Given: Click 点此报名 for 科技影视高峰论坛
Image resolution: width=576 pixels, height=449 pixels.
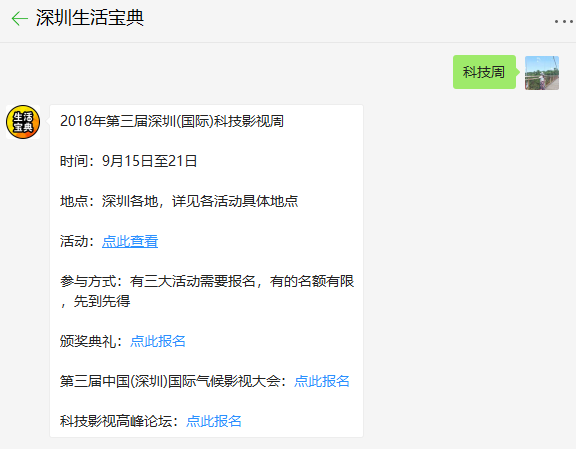Looking at the screenshot, I should [x=214, y=421].
